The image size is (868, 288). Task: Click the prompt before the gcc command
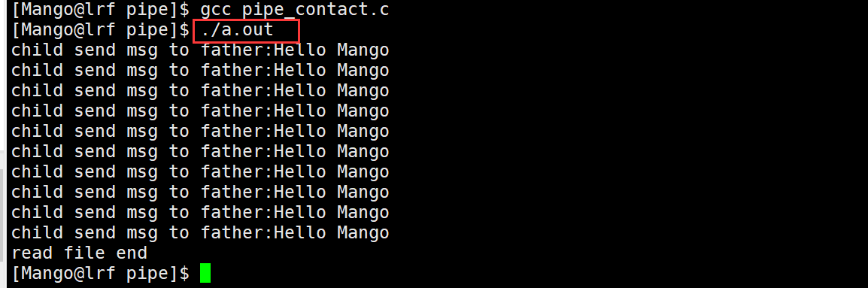click(100, 10)
